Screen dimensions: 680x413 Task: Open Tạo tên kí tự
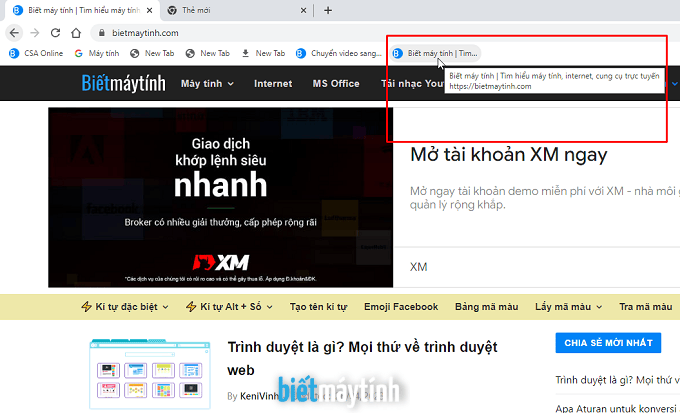coord(318,307)
